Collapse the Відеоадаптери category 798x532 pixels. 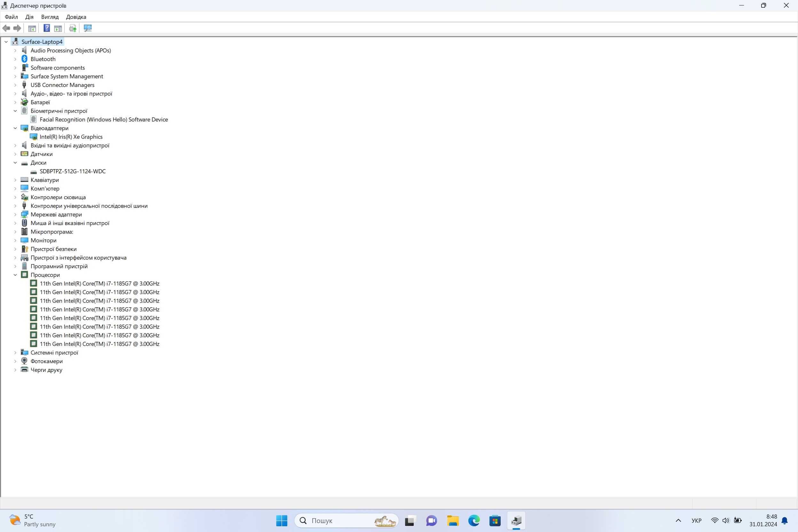[15, 128]
